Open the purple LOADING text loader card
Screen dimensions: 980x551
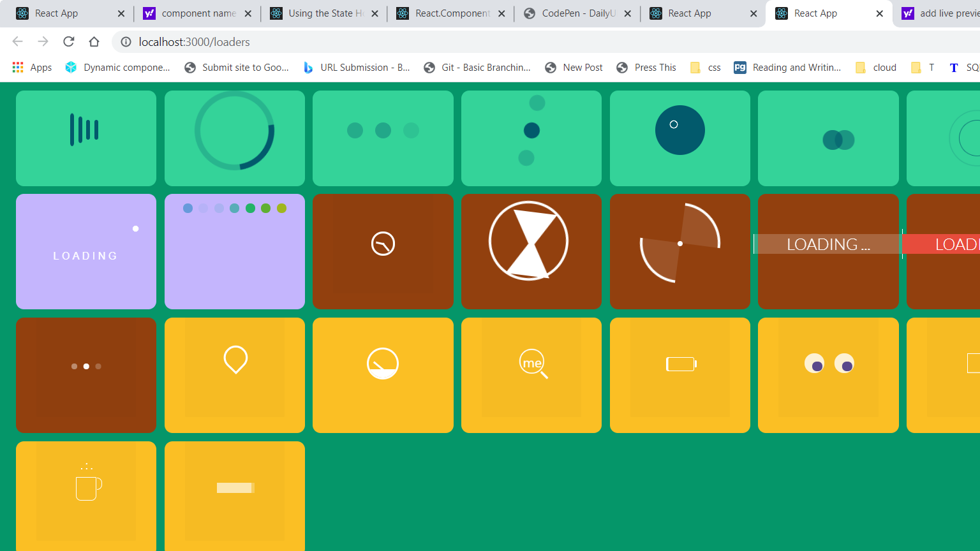coord(86,251)
